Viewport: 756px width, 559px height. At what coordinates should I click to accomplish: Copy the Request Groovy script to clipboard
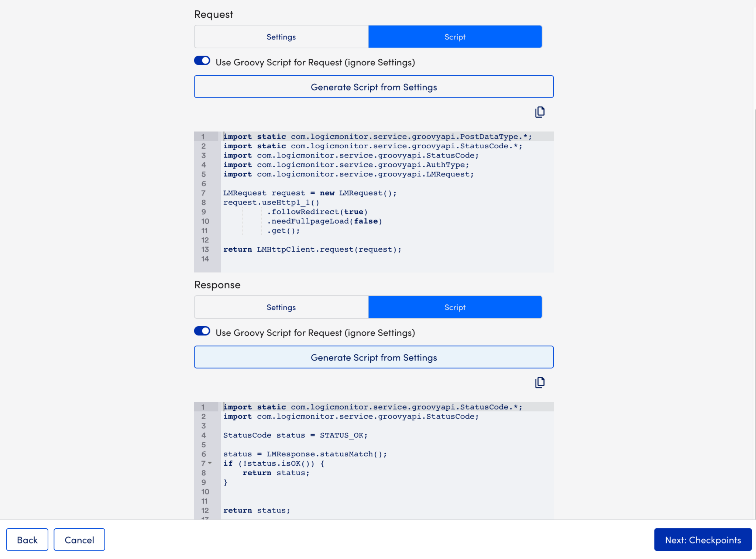click(x=539, y=112)
